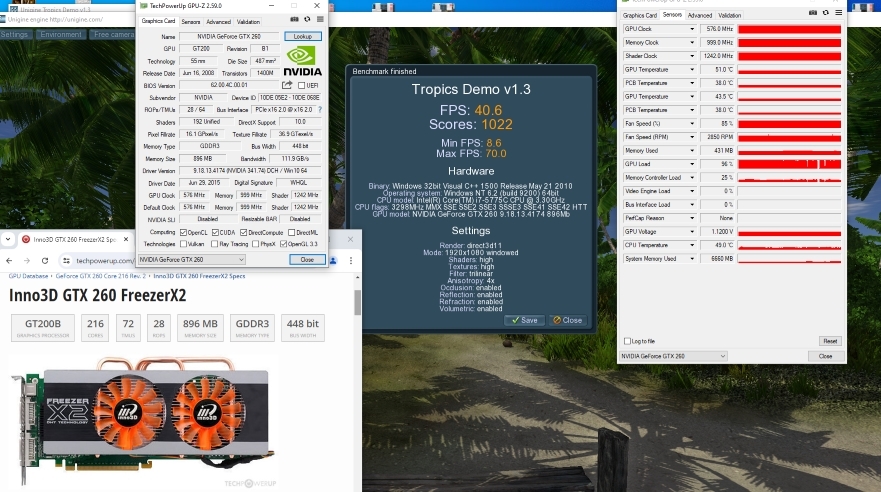881x492 pixels.
Task: Click Close button in Sensors window
Action: coord(825,356)
